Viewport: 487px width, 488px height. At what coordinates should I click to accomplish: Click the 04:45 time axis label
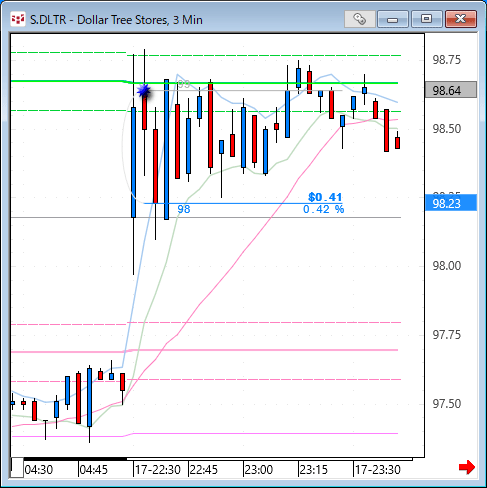pyautogui.click(x=94, y=470)
